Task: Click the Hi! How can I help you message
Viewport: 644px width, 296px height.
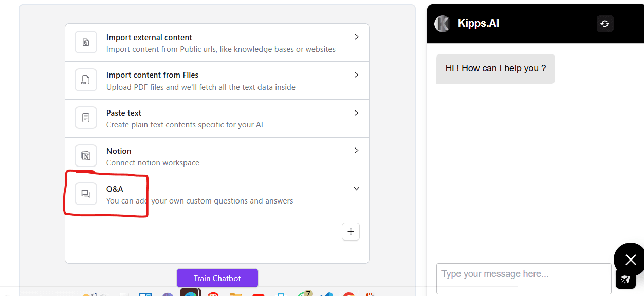Action: [495, 69]
